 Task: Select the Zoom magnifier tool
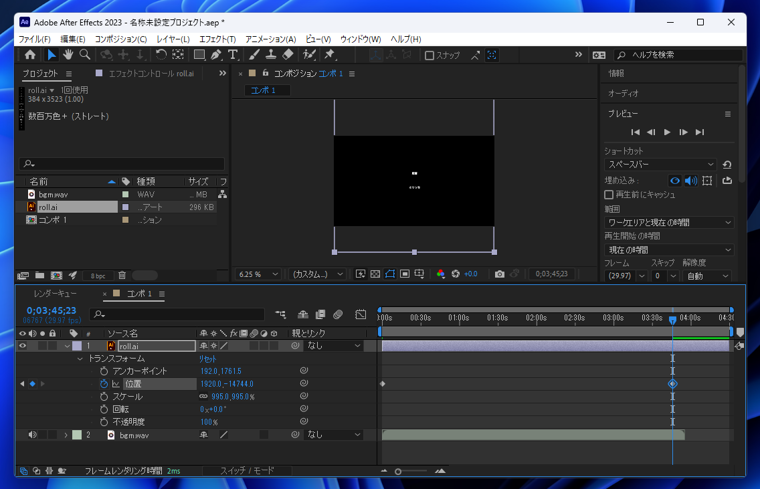[x=85, y=55]
